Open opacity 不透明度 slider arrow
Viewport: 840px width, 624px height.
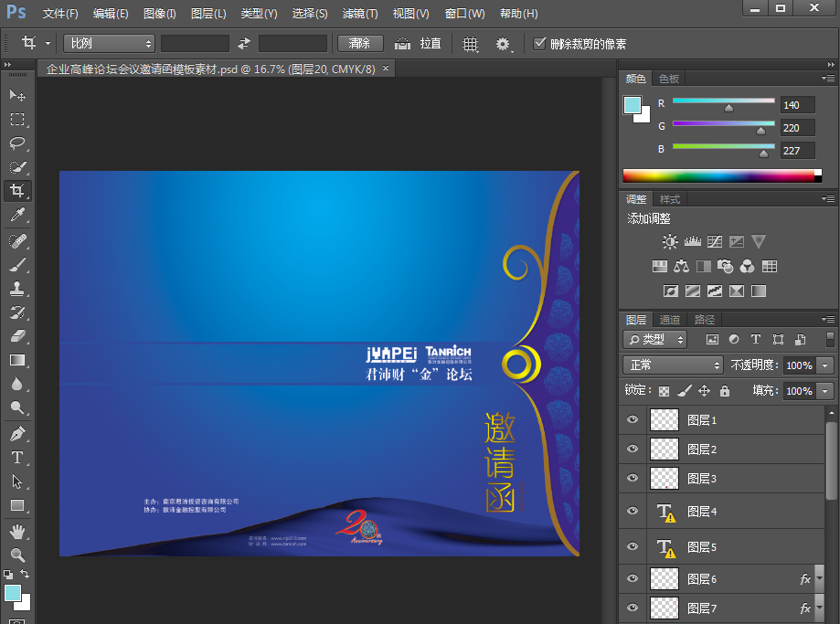(825, 365)
